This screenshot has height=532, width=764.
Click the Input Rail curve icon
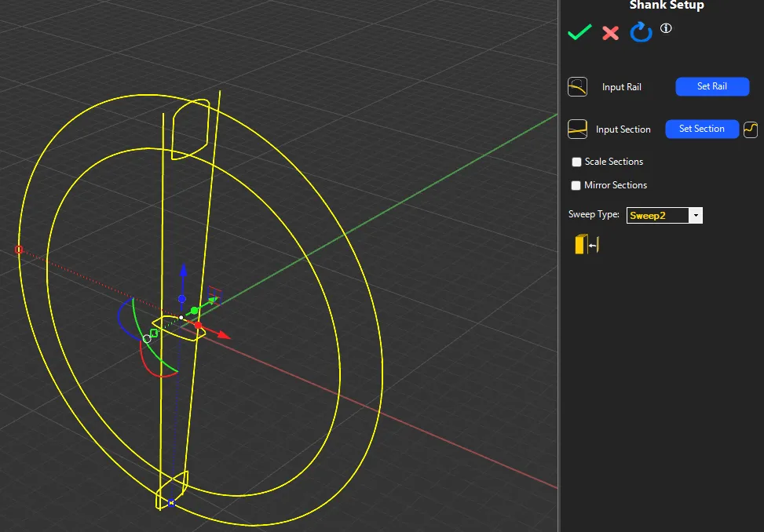tap(577, 86)
